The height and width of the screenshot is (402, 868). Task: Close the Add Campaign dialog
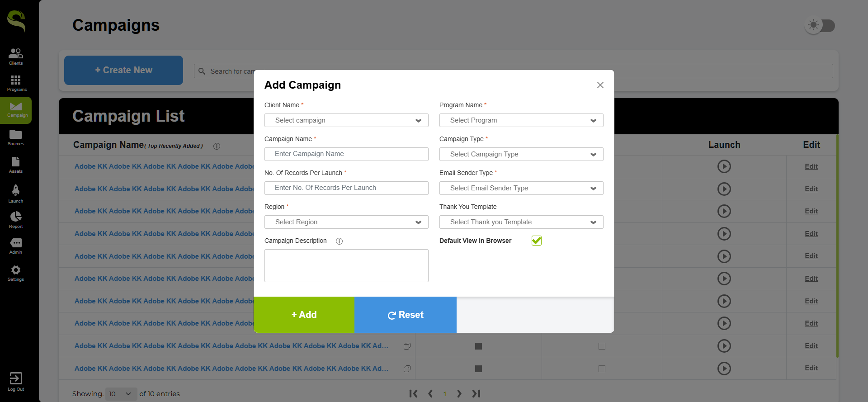coord(600,85)
